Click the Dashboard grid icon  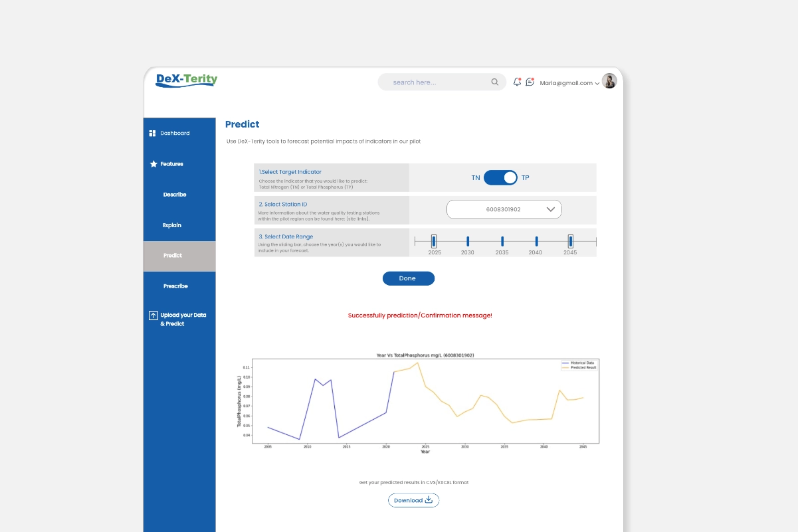[x=152, y=133]
